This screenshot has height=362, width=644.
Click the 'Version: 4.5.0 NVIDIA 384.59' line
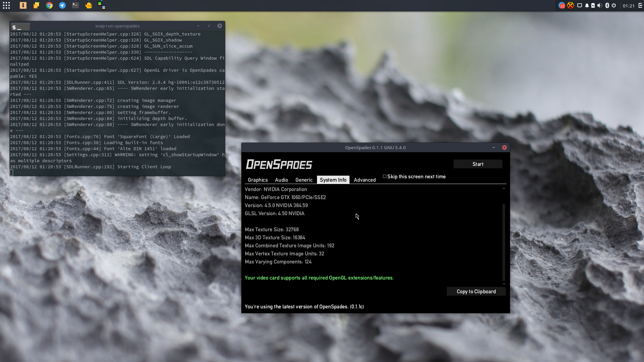[276, 205]
